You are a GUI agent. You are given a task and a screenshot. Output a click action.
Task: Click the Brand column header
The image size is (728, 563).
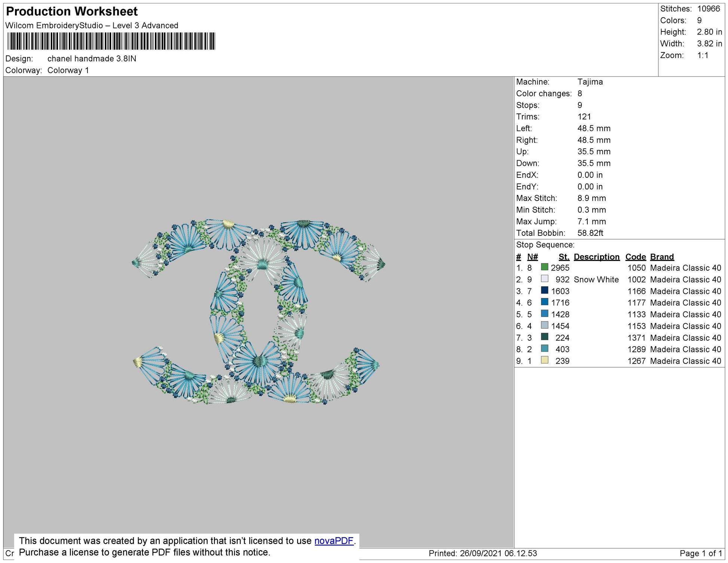point(662,257)
